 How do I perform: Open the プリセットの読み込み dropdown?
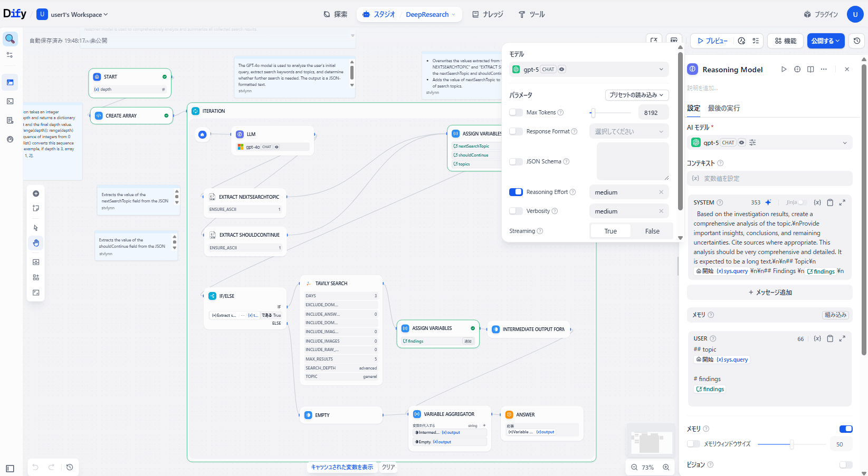point(636,95)
